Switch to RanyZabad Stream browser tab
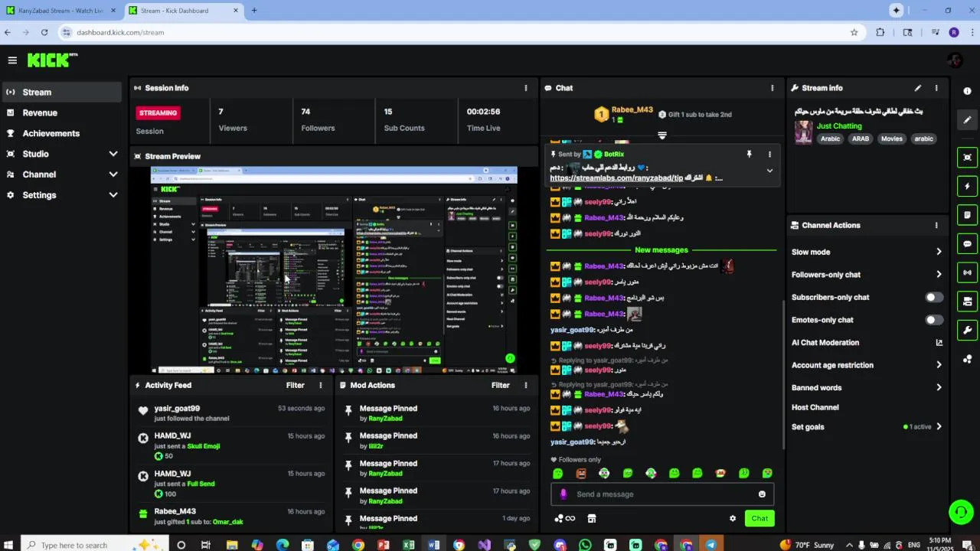This screenshot has width=980, height=551. [x=61, y=11]
